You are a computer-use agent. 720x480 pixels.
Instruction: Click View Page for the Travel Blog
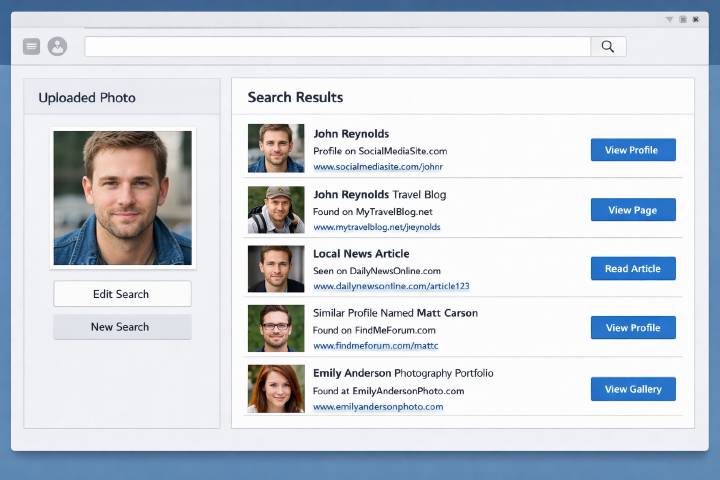633,210
